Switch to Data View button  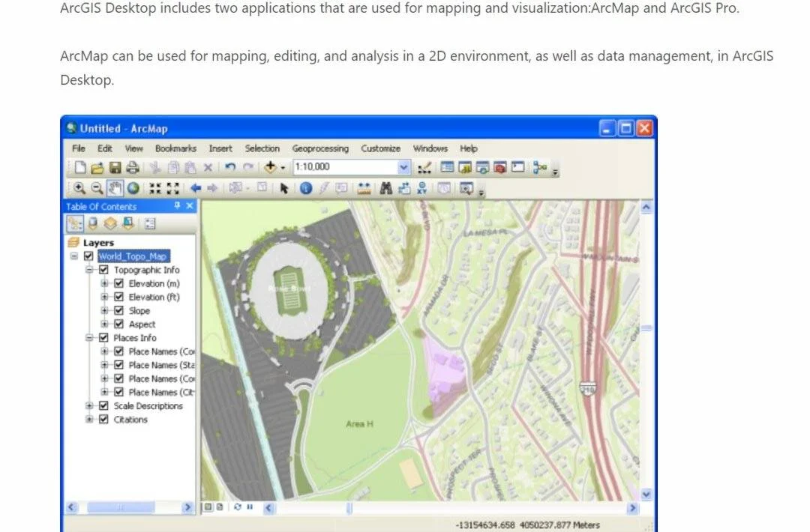tap(208, 507)
